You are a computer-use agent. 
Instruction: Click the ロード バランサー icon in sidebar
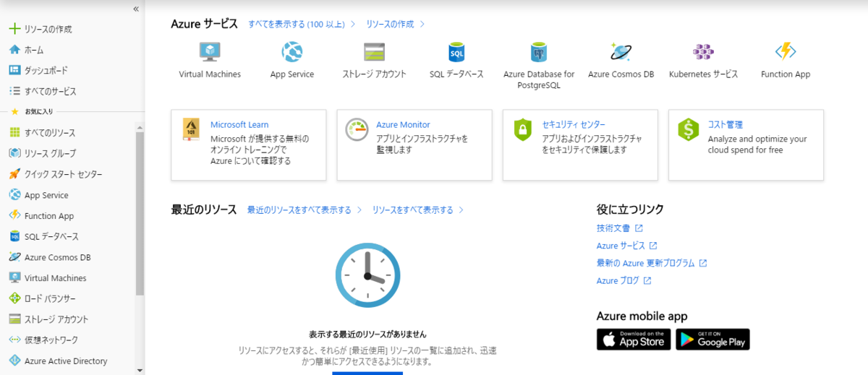tap(14, 298)
